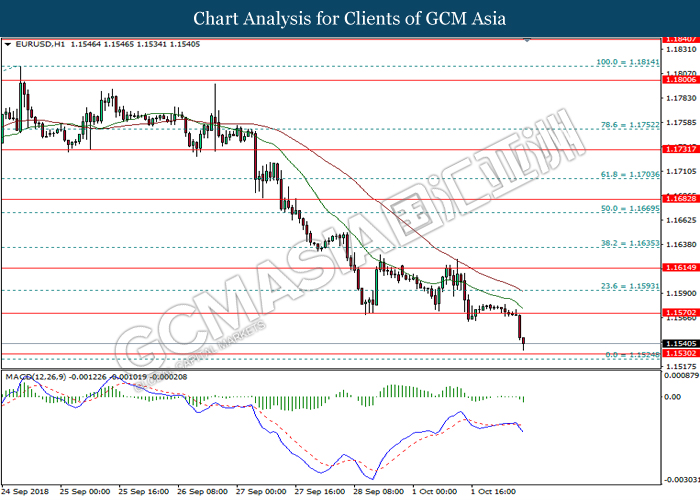Click the EURUSD,H1 chart title text
The height and width of the screenshot is (500, 700).
tap(40, 44)
